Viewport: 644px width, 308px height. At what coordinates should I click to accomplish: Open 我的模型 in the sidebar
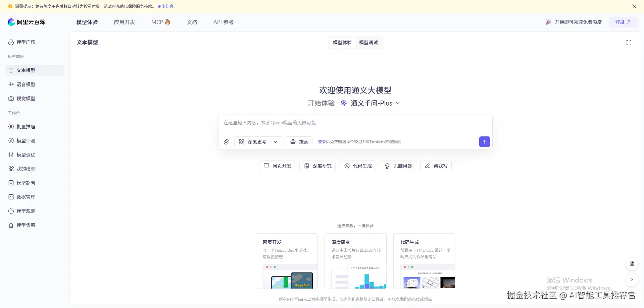(x=35, y=169)
